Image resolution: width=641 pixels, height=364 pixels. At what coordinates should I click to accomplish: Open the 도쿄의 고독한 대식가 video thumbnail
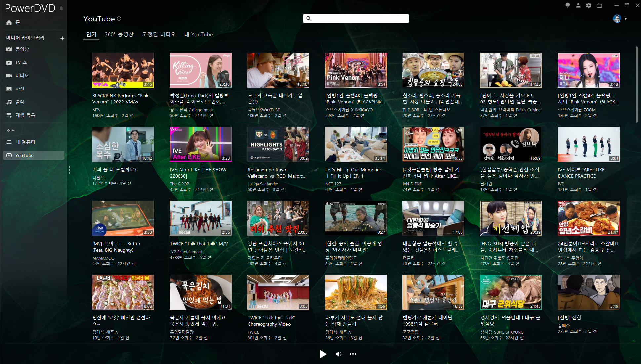coord(278,70)
